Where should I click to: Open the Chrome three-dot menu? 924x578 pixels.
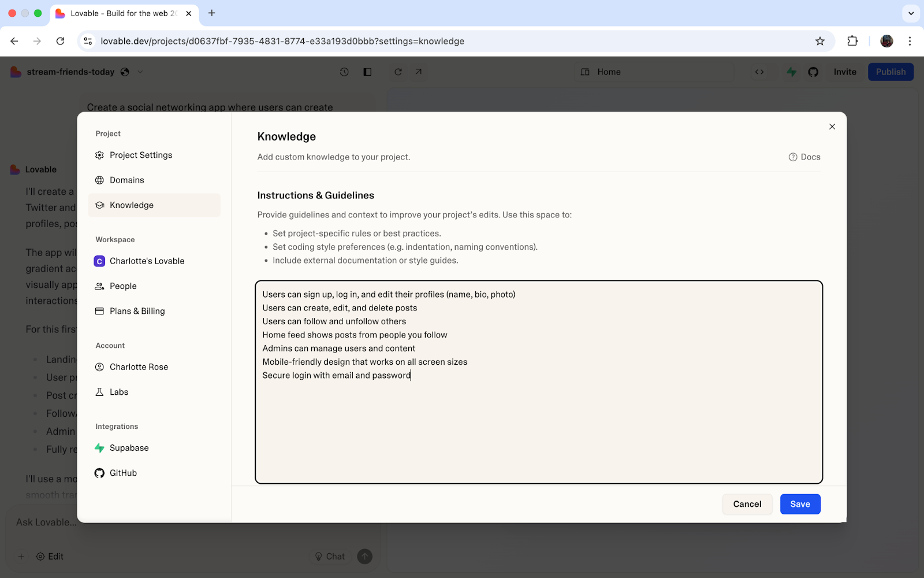tap(910, 41)
